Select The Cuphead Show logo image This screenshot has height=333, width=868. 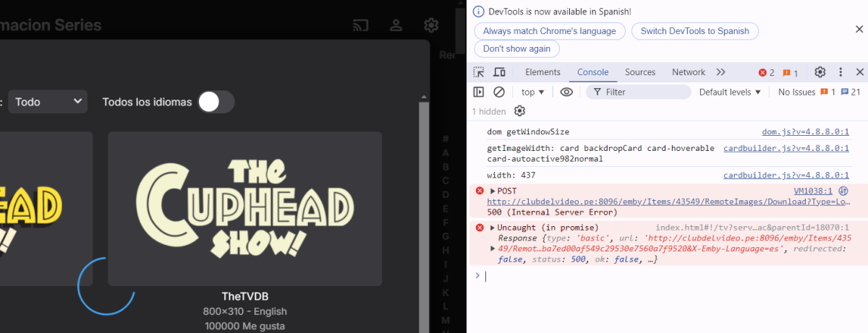tap(244, 209)
